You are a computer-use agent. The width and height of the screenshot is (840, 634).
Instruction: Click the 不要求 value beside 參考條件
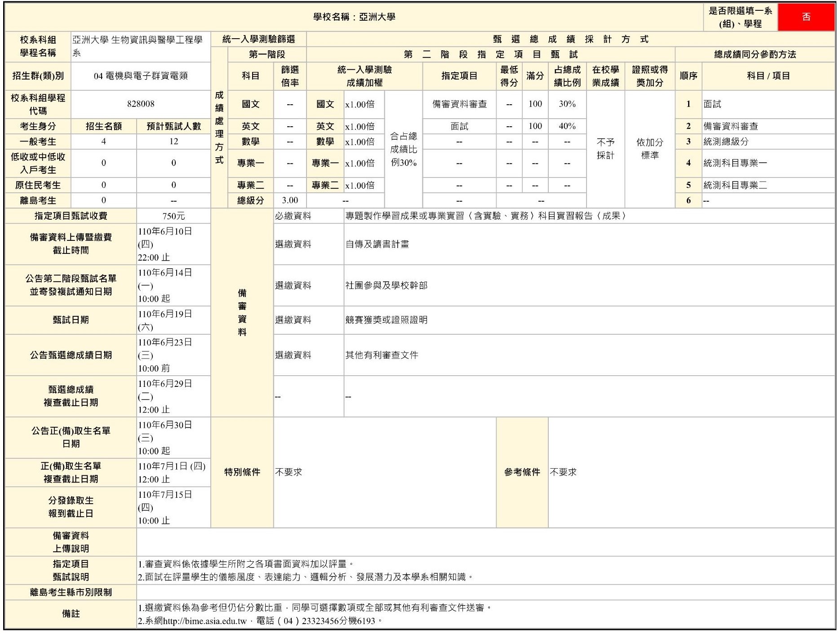(x=563, y=473)
